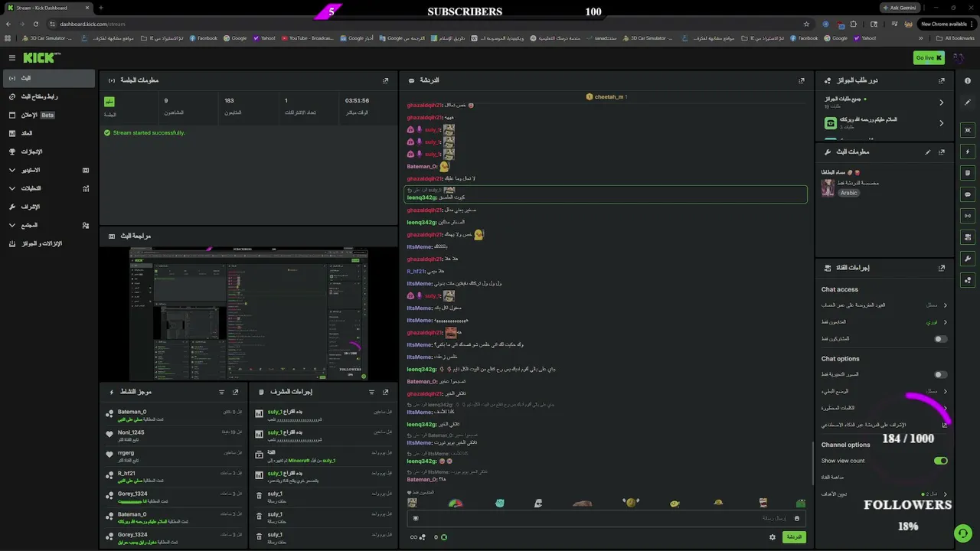Open the AI chat moderation external link
The image size is (980, 551).
click(x=945, y=425)
